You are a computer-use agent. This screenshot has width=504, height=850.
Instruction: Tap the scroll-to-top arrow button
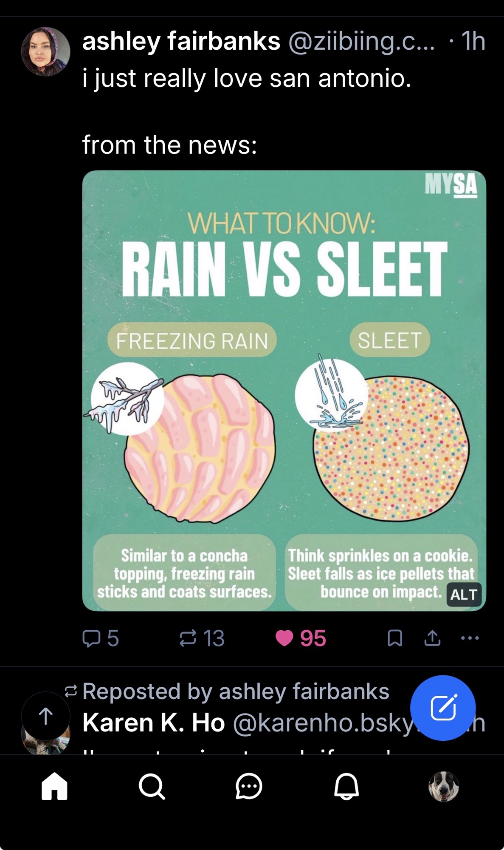[46, 717]
